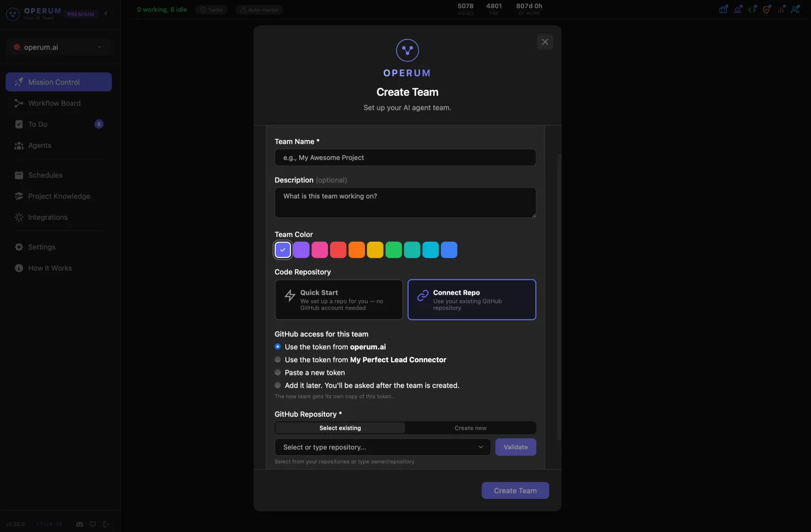Select the indigo team color (checked)
This screenshot has width=811, height=532.
[283, 250]
